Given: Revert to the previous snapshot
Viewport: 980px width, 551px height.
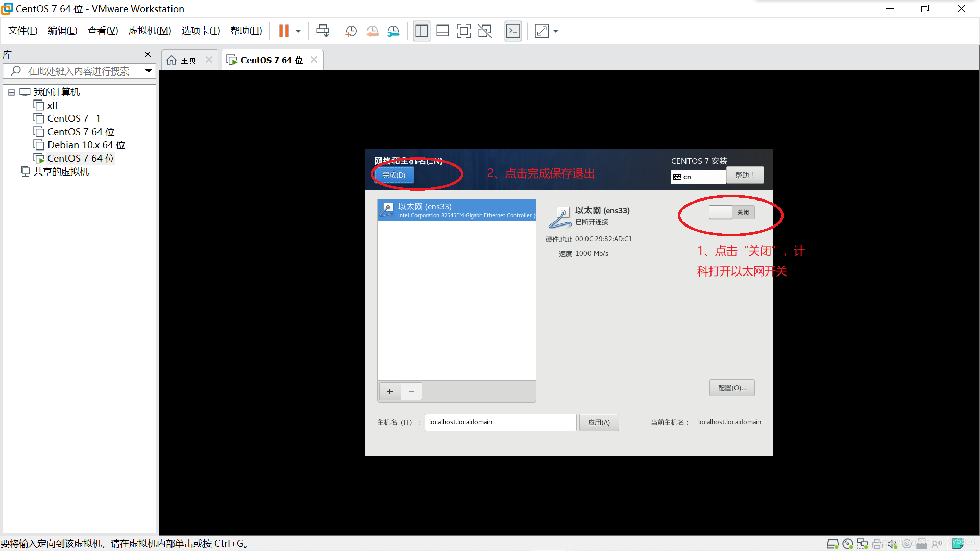Looking at the screenshot, I should [372, 31].
